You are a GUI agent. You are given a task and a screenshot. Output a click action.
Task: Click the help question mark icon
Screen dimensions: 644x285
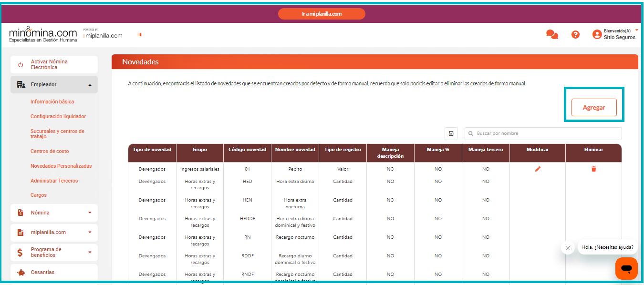575,34
